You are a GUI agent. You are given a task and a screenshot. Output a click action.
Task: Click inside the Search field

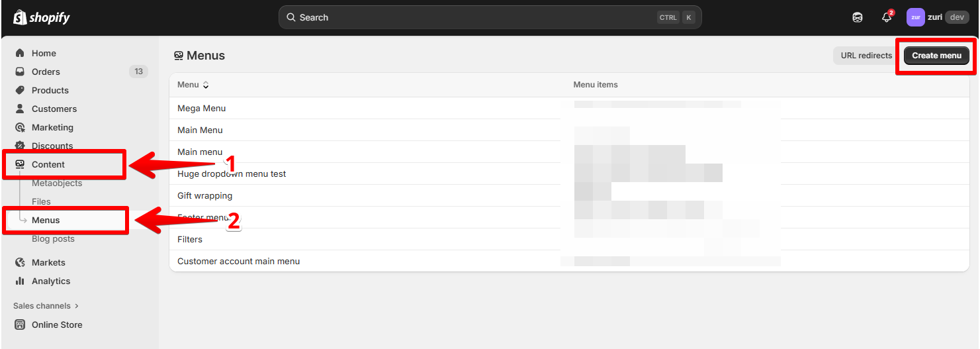point(476,17)
